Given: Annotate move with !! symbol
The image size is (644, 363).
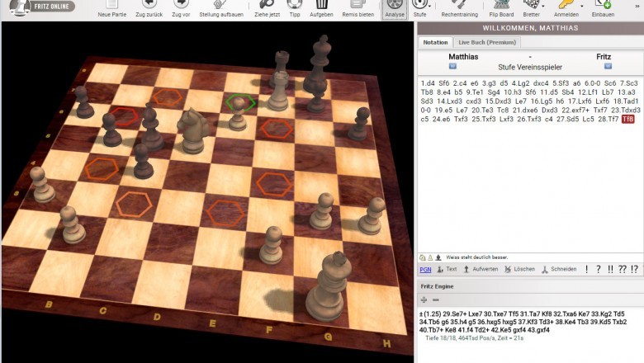Looking at the screenshot, I should [x=610, y=269].
